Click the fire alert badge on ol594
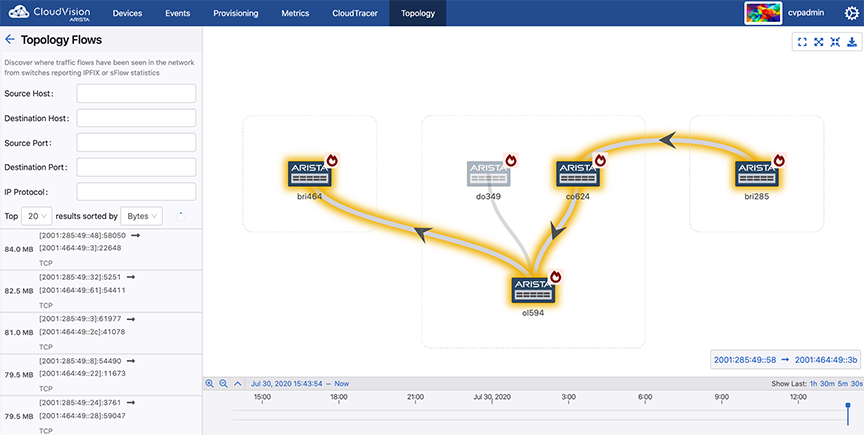 [555, 277]
